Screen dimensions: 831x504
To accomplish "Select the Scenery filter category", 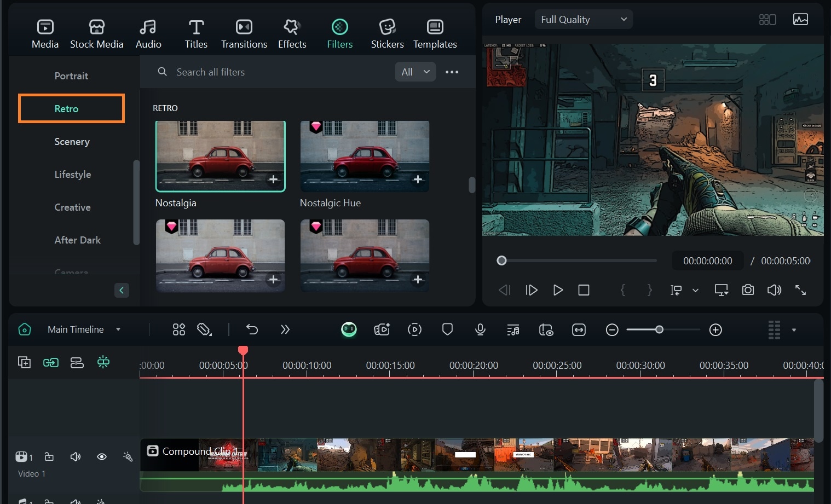I will click(x=72, y=142).
